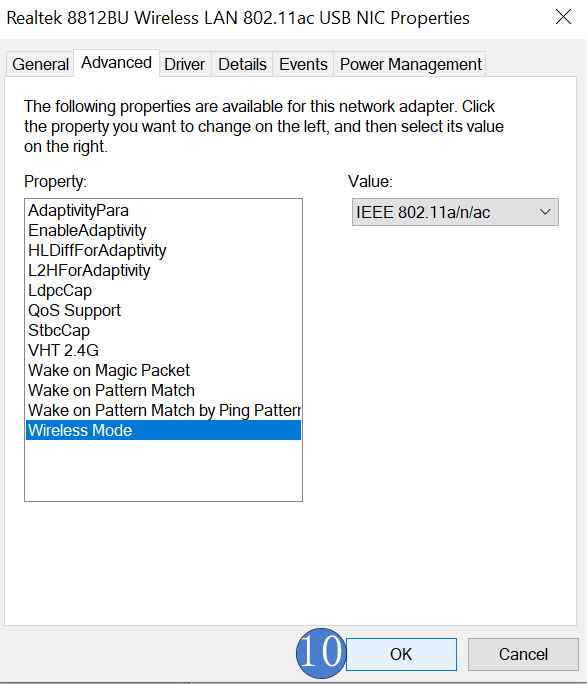587x684 pixels.
Task: Select the AdaptivityPara property
Action: (x=163, y=210)
